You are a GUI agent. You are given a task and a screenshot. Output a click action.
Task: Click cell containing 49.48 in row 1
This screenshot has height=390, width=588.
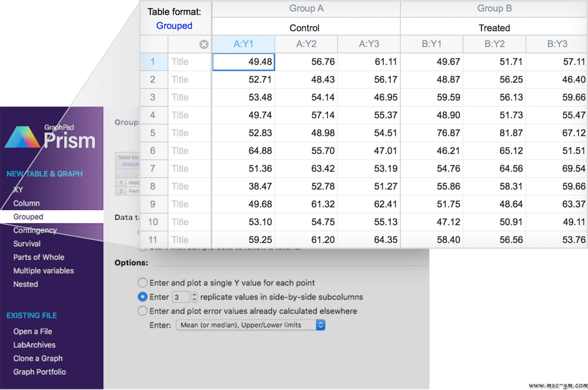243,62
